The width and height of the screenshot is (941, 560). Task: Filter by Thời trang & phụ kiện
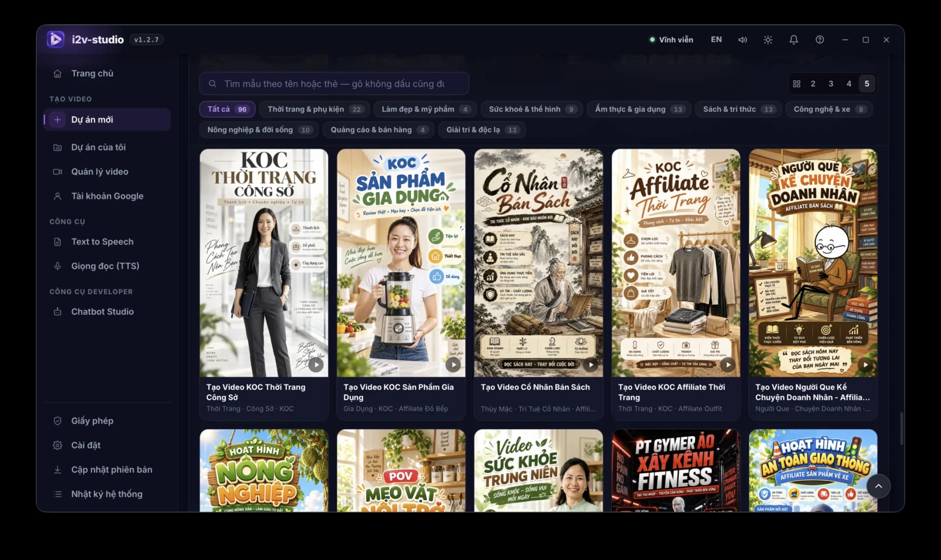click(x=315, y=109)
